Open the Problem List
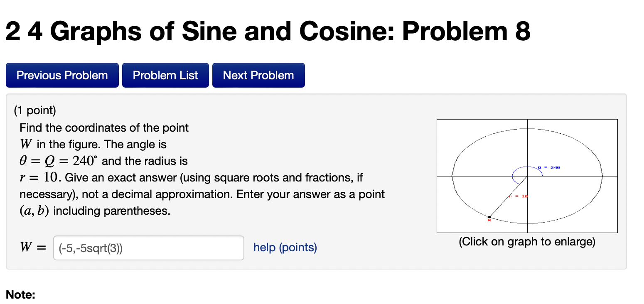 point(165,75)
